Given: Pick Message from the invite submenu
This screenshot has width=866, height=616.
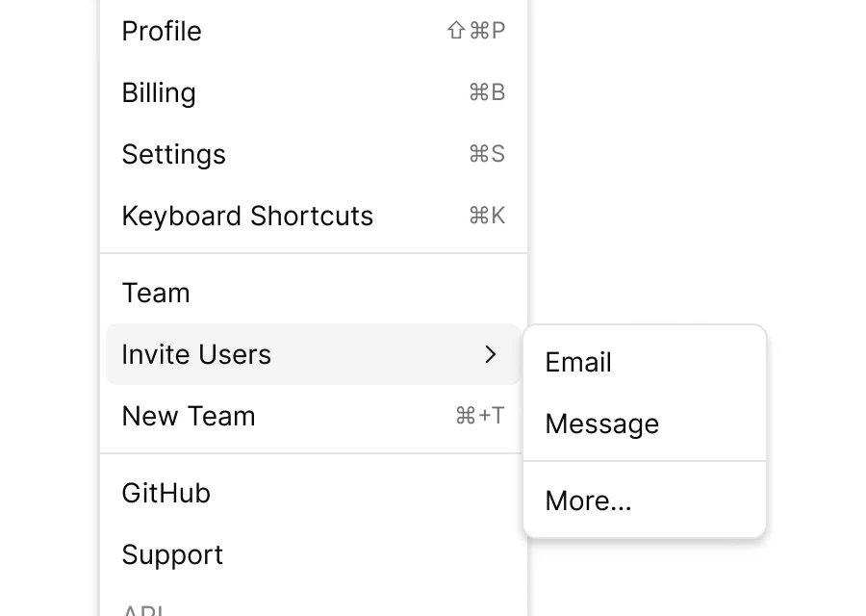Looking at the screenshot, I should (601, 423).
